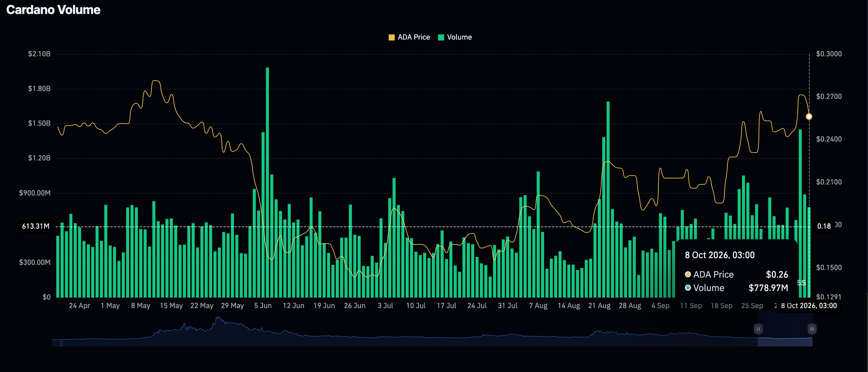Click the tall volume bar near 21 Aug
868x372 pixels.
click(608, 199)
